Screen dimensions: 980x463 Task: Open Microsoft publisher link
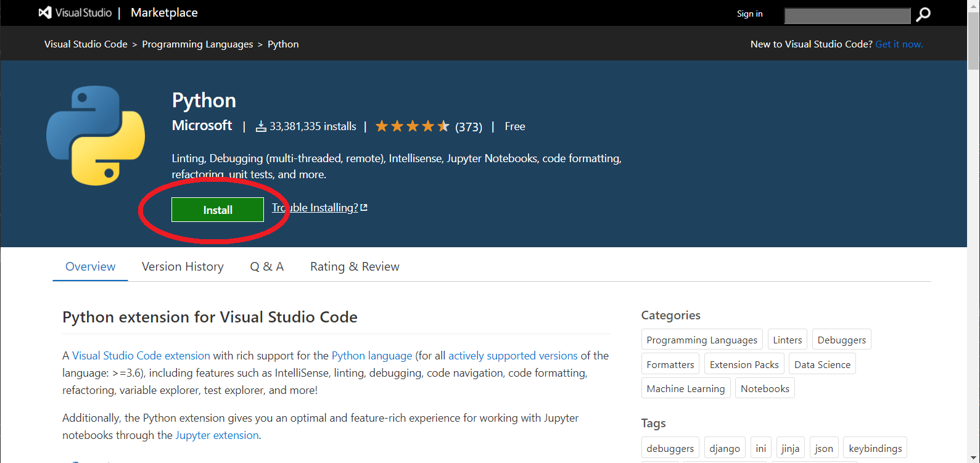click(x=202, y=126)
